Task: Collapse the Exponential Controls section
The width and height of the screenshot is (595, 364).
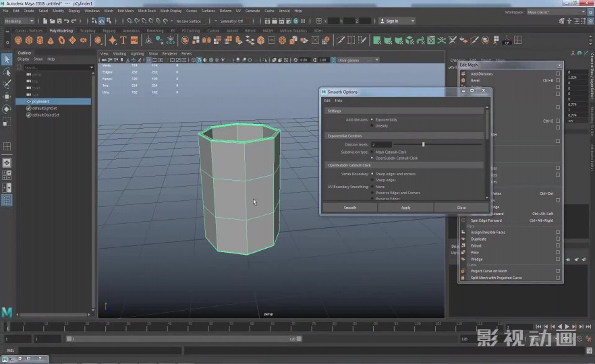Action: (x=404, y=135)
